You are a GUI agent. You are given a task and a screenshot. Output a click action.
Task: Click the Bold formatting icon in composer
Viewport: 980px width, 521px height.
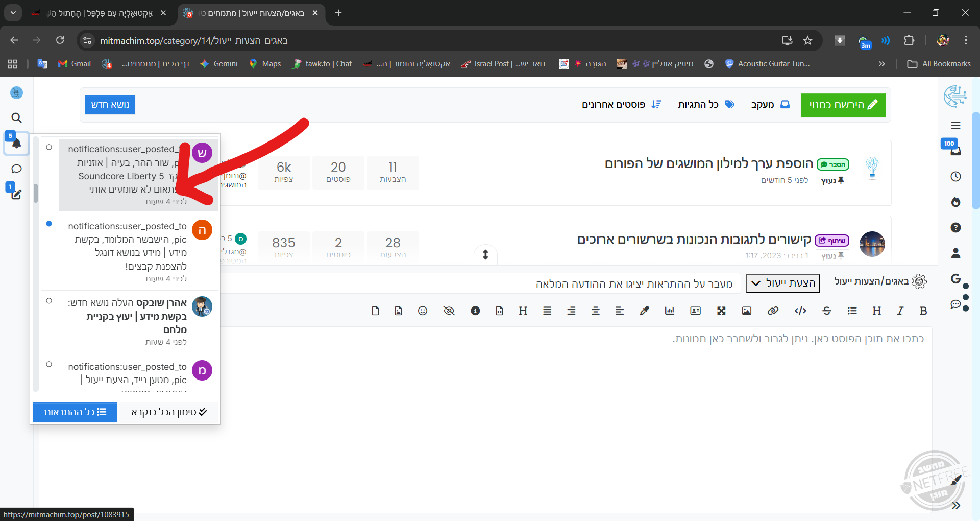[923, 311]
